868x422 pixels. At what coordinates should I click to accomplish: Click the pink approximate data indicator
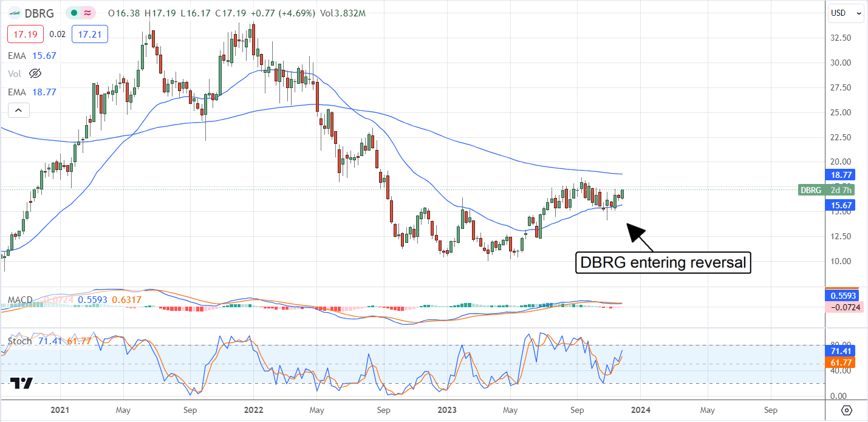pyautogui.click(x=89, y=13)
